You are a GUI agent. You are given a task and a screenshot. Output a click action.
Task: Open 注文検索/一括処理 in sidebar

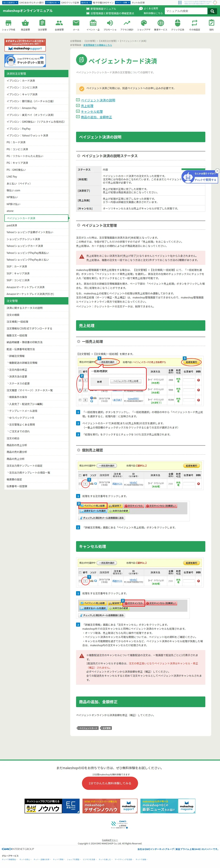(36, 322)
